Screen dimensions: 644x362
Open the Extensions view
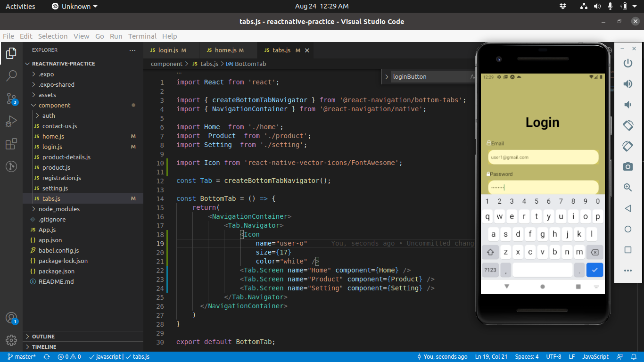tap(11, 144)
